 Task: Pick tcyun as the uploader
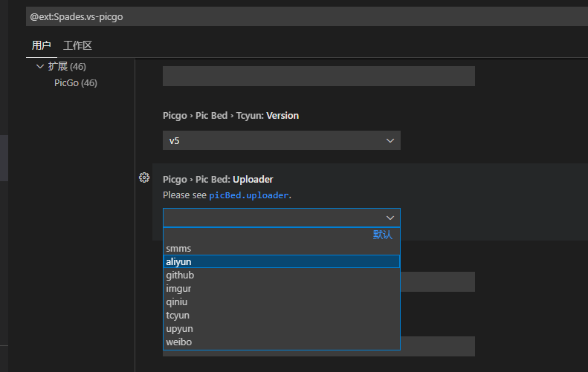(281, 316)
